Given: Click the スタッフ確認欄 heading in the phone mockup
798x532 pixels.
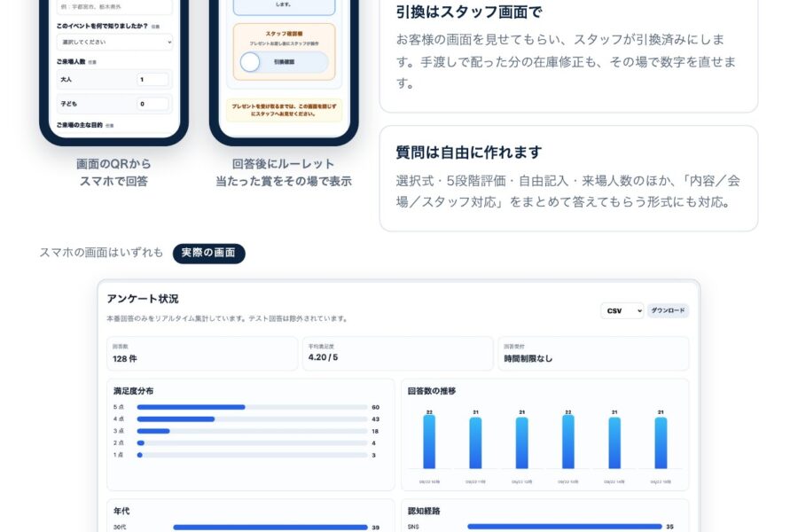Looking at the screenshot, I should coord(284,34).
